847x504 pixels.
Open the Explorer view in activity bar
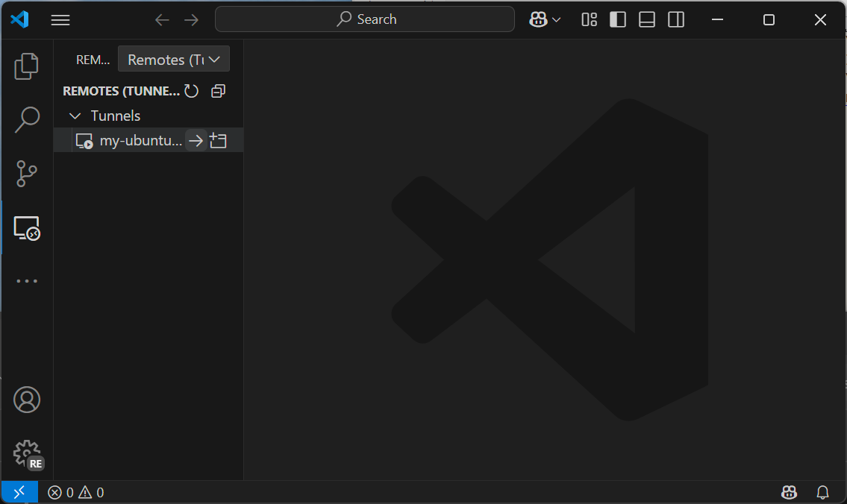point(26,66)
